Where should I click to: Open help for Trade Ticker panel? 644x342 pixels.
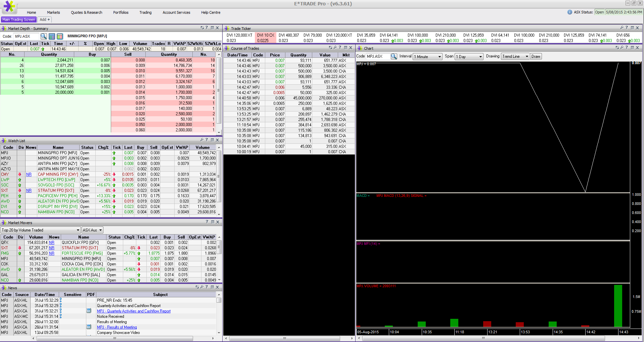click(627, 28)
